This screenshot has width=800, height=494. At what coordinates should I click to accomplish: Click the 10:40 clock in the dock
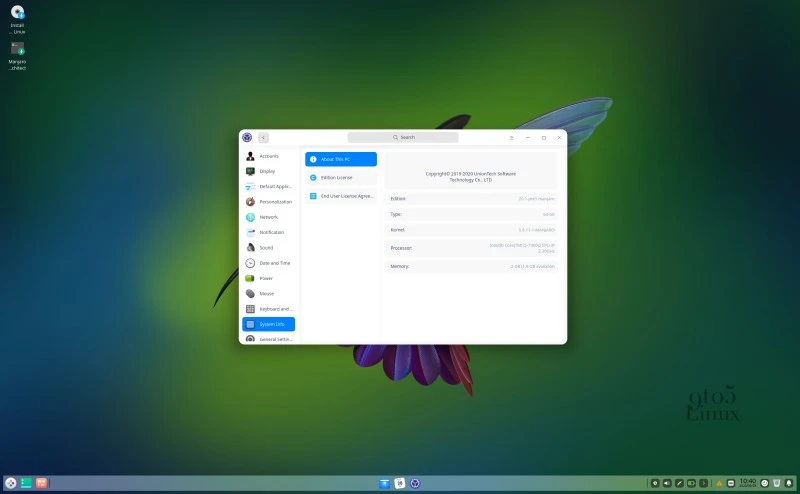748,483
